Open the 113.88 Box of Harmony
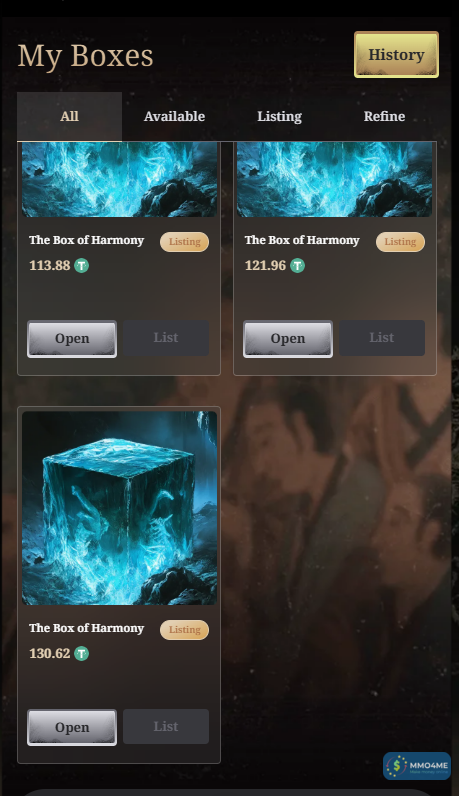 click(x=72, y=339)
